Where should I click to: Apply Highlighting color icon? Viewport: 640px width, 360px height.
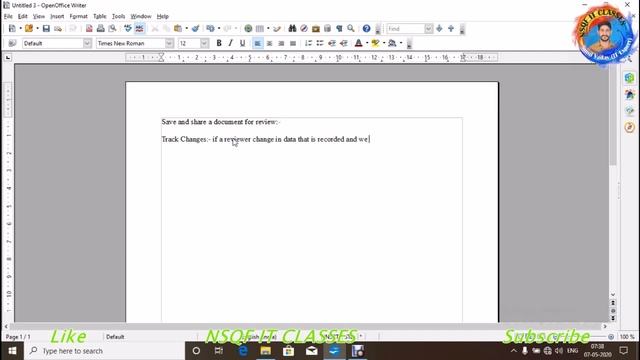(375, 43)
